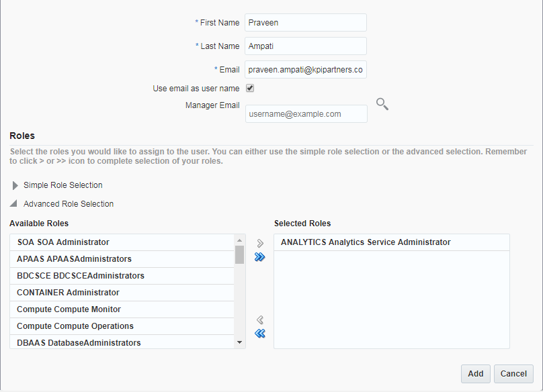Select ANALYTICS Analytics Service Administrator in Selected Roles
This screenshot has width=543, height=392.
point(366,242)
